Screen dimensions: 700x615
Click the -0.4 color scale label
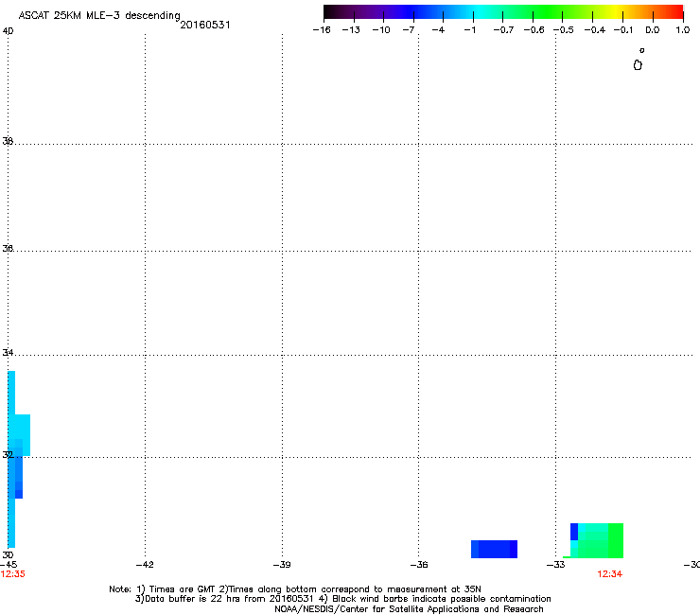595,30
